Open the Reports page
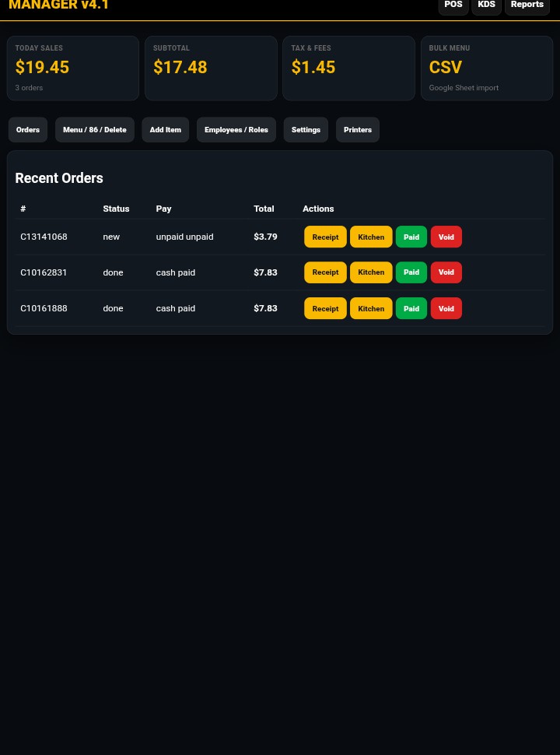The image size is (560, 755). pyautogui.click(x=527, y=5)
